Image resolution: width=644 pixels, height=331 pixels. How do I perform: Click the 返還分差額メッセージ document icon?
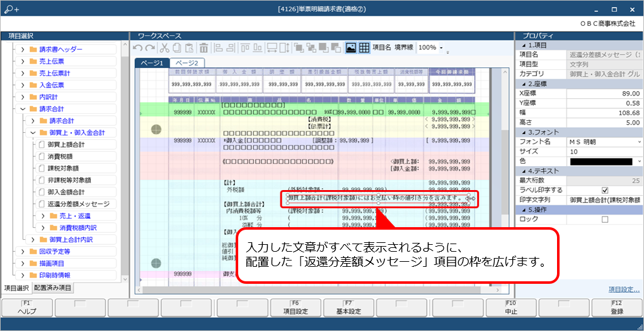click(41, 204)
